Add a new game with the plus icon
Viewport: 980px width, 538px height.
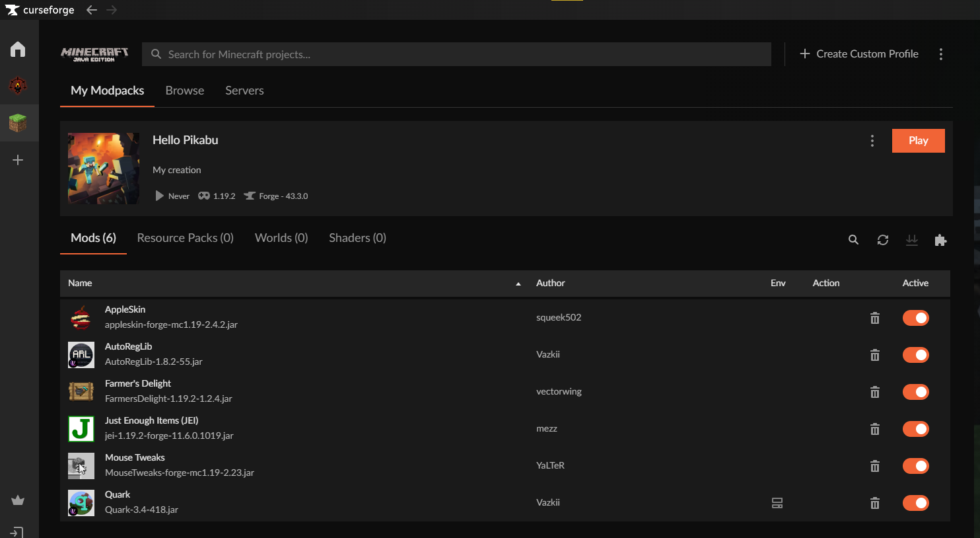click(18, 160)
